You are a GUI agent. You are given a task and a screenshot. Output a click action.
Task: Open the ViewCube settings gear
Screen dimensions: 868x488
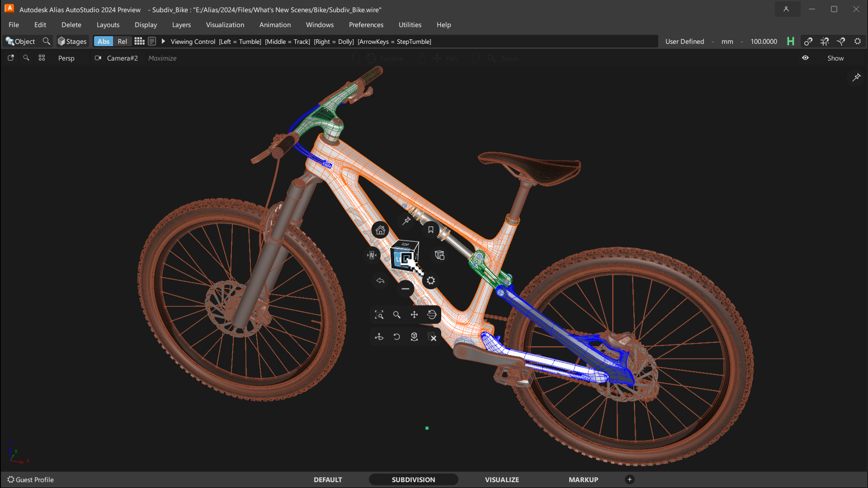point(431,281)
